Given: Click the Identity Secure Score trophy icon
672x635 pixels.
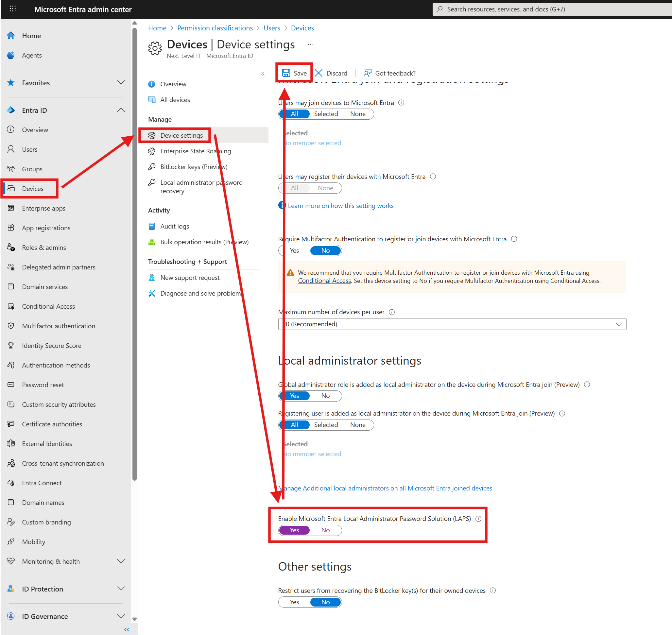Looking at the screenshot, I should (11, 346).
